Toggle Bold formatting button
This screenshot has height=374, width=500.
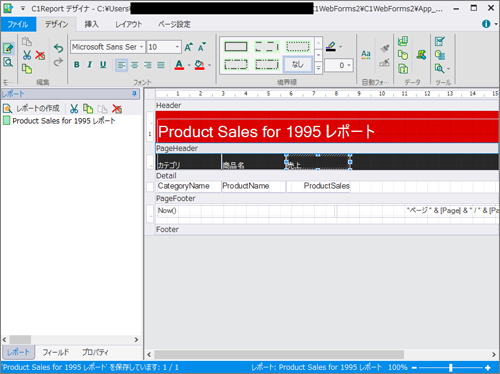(77, 65)
